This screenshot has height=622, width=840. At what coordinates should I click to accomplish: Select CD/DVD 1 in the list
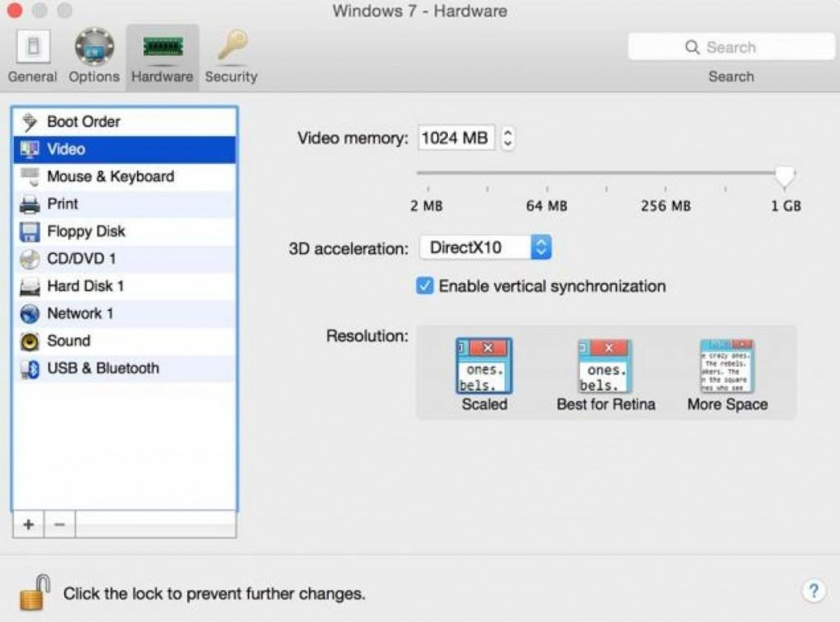tap(125, 258)
